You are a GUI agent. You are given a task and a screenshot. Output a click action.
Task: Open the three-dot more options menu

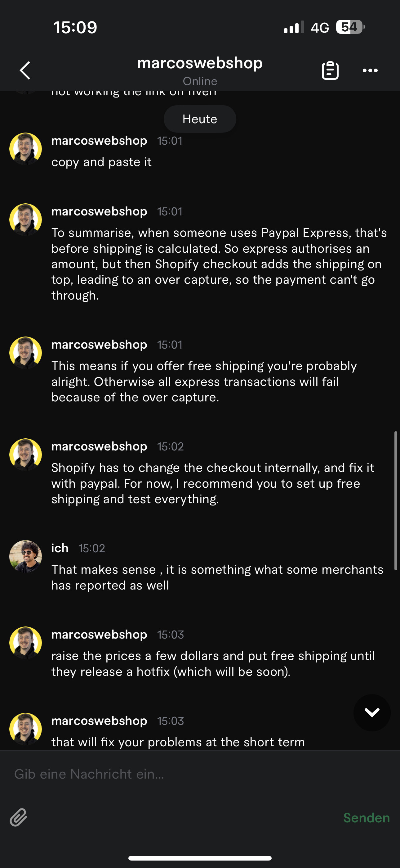tap(370, 70)
